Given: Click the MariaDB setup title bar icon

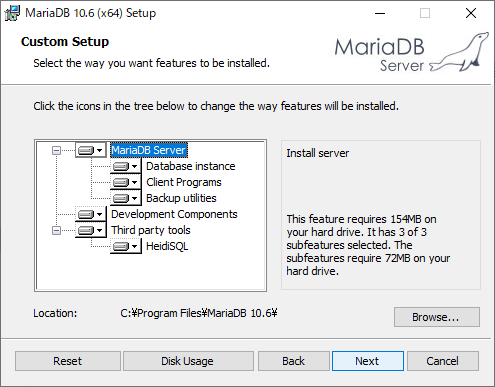Looking at the screenshot, I should (x=12, y=13).
